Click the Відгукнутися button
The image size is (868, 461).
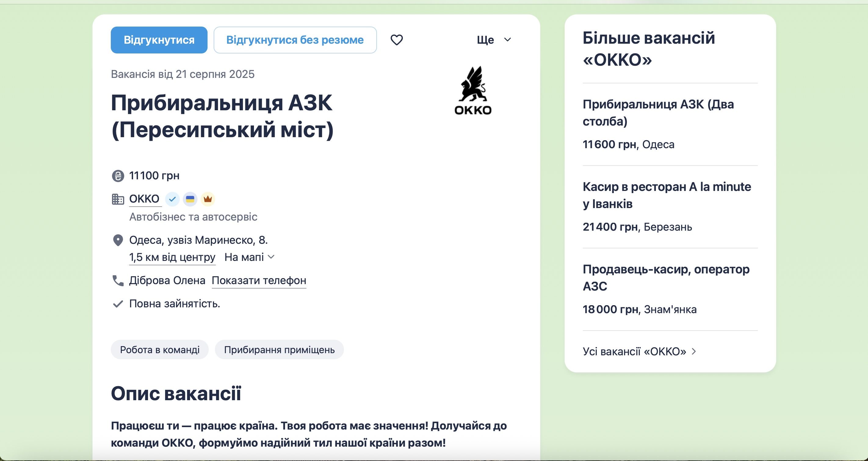click(159, 40)
